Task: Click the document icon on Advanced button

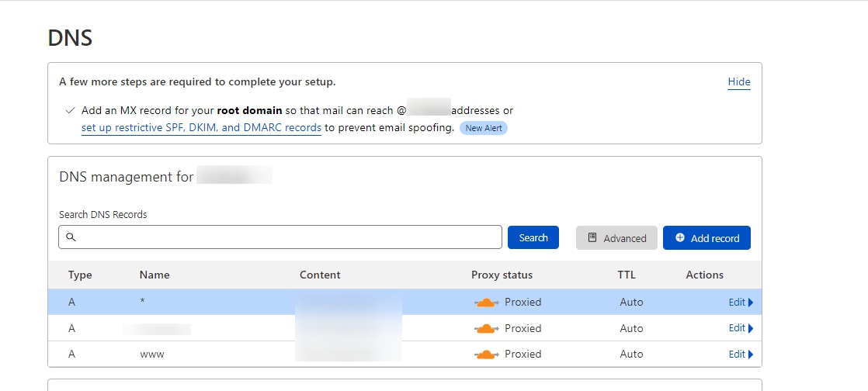Action: 592,238
